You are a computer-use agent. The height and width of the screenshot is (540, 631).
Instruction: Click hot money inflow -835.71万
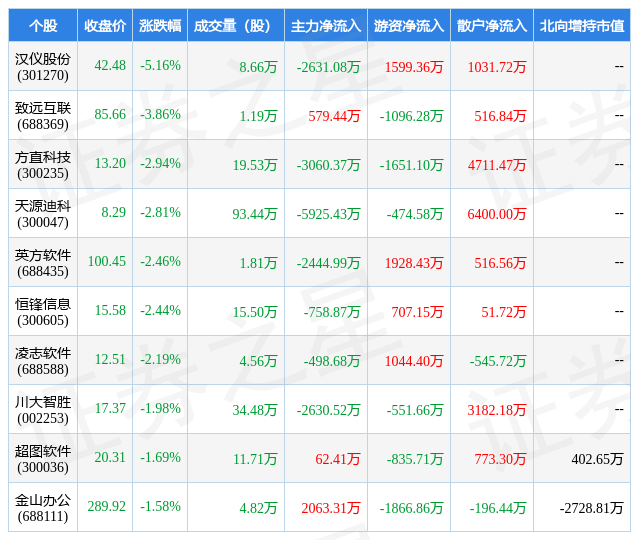[415, 459]
